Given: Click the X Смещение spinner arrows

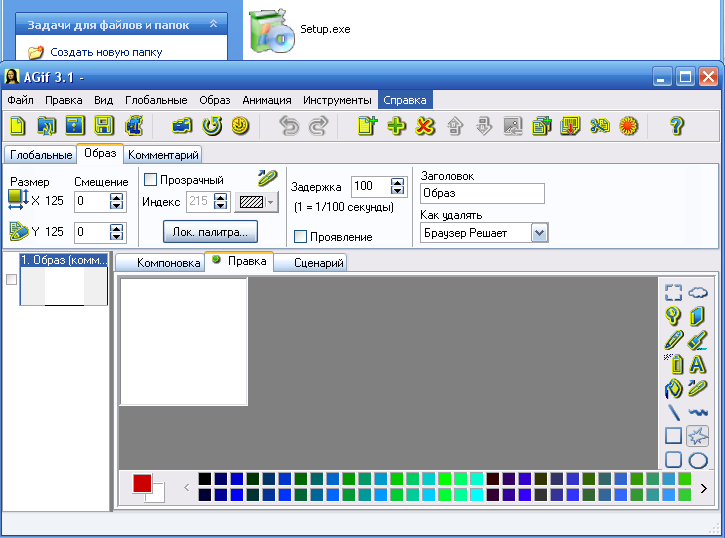Looking at the screenshot, I should (x=117, y=201).
